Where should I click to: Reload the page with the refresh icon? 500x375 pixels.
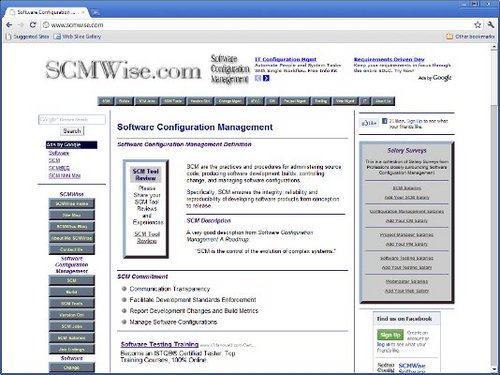(x=33, y=25)
